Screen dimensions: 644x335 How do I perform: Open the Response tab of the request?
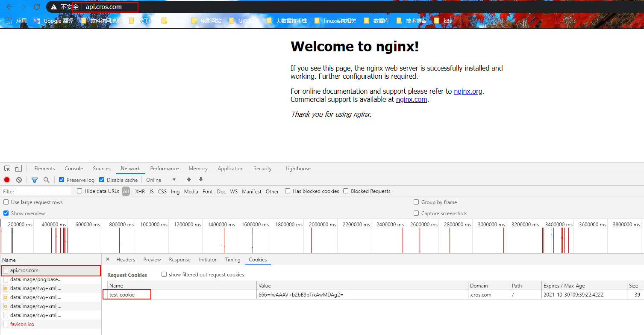tap(179, 260)
